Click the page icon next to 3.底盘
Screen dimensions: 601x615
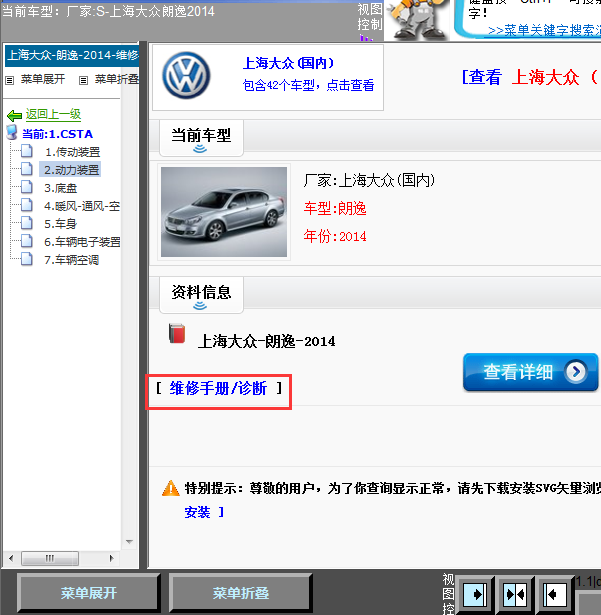pos(27,187)
